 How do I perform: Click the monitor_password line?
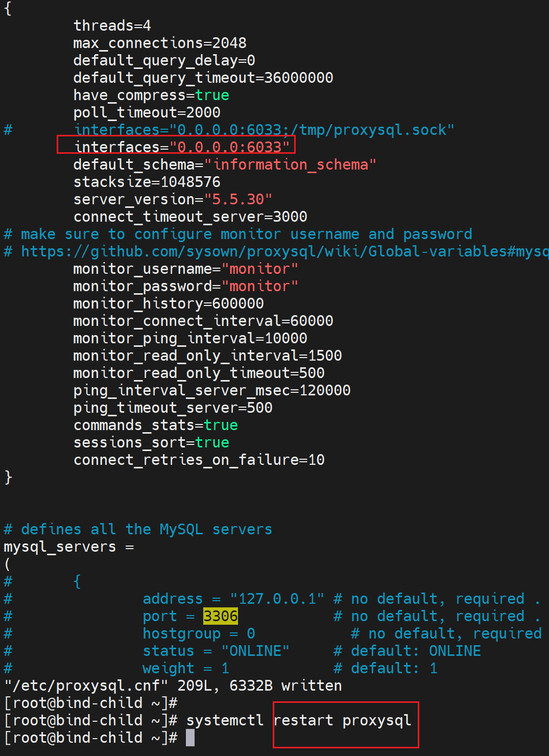(185, 287)
